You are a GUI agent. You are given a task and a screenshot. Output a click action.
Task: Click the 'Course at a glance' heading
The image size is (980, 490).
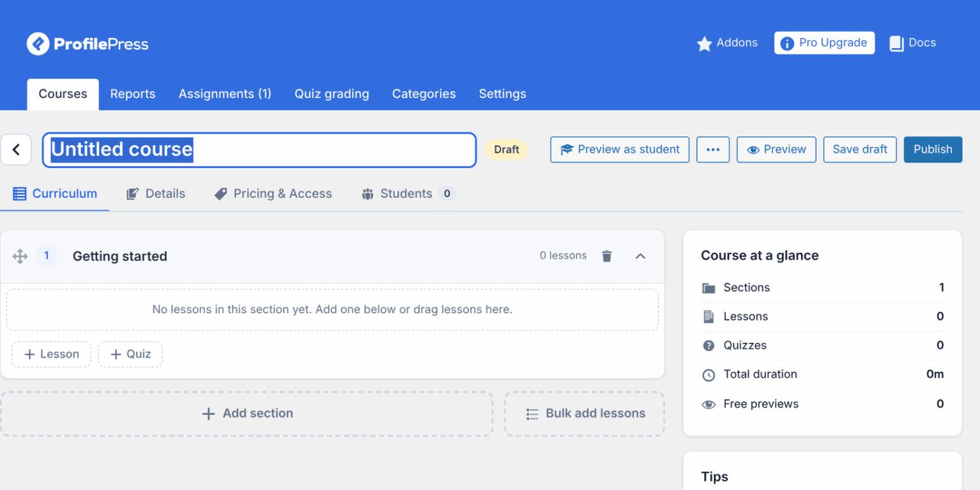tap(760, 255)
